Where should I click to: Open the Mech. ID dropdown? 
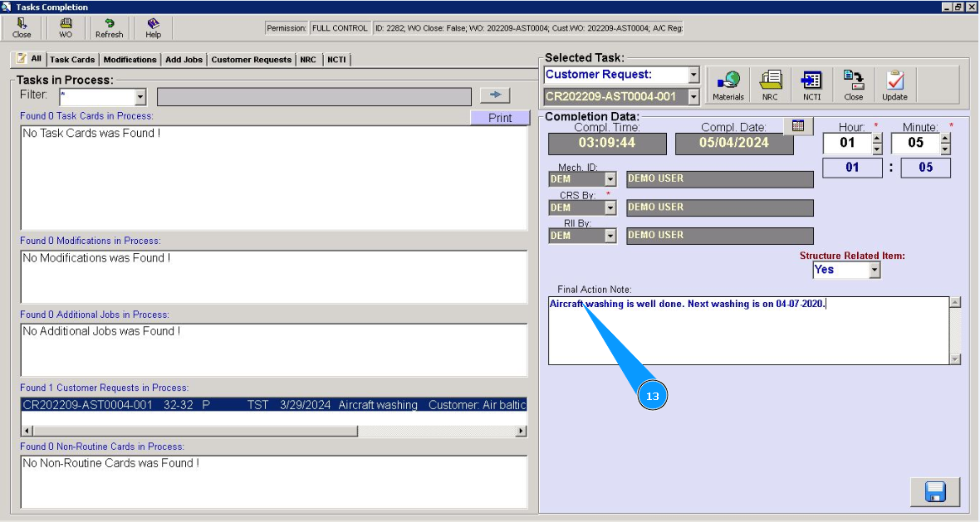click(610, 179)
